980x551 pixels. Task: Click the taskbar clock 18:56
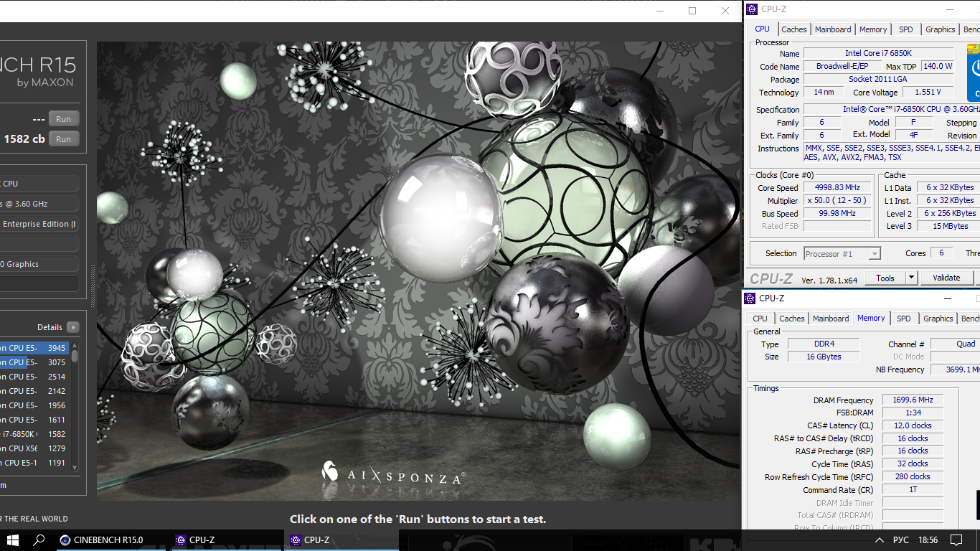click(928, 540)
